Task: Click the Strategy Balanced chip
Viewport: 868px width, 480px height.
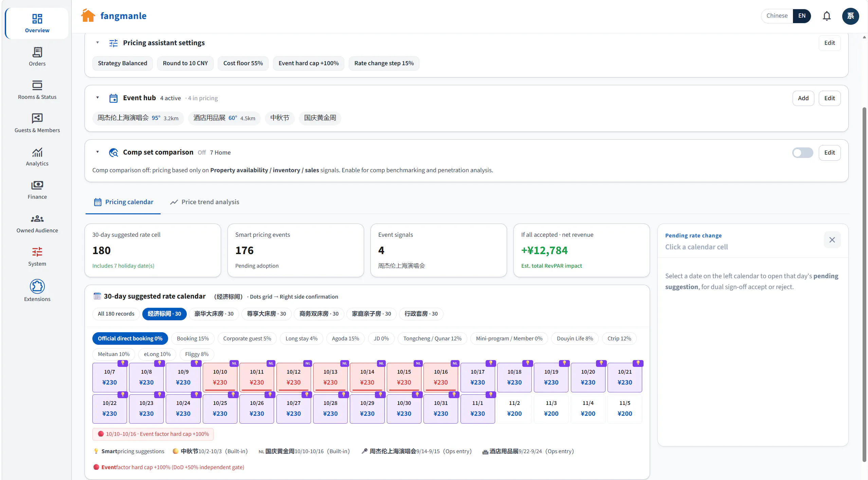Action: pos(122,63)
